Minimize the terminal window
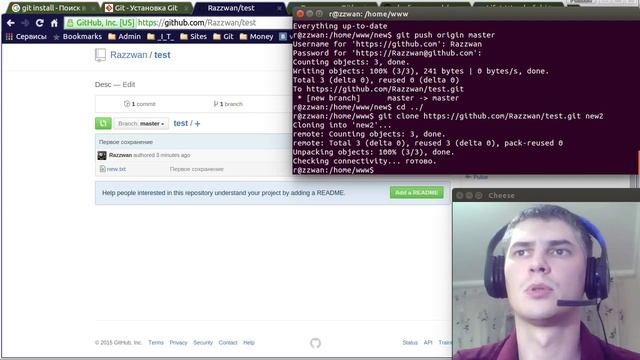Image resolution: width=640 pixels, height=360 pixels. click(309, 14)
